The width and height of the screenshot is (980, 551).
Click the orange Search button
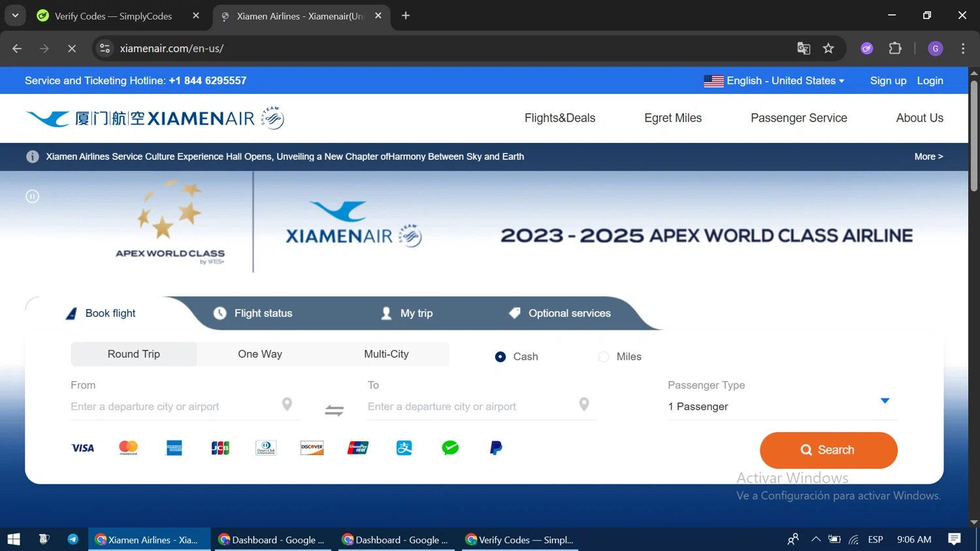click(828, 450)
